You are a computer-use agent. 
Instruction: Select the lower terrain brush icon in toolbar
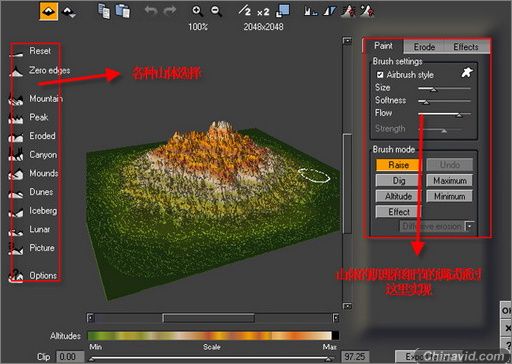pyautogui.click(x=69, y=12)
